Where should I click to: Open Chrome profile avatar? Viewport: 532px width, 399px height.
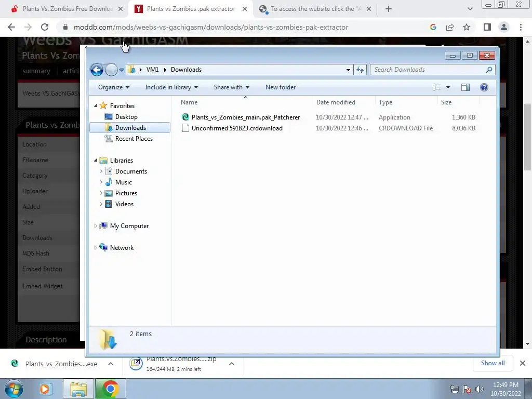[504, 27]
